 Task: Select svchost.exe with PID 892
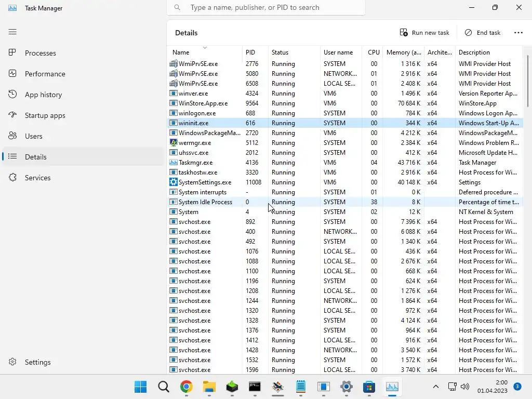pos(345,221)
